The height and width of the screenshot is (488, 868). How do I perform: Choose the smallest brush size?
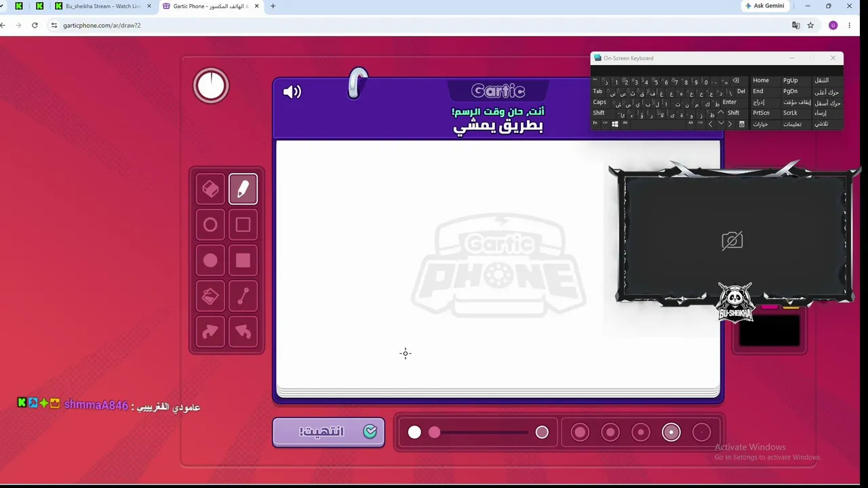(702, 432)
